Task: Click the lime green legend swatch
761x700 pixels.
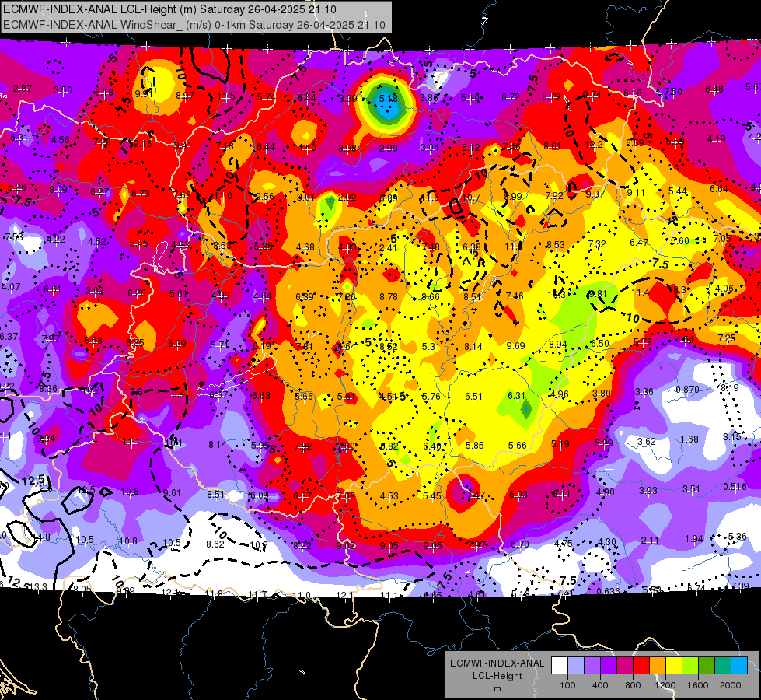Action: (690, 666)
